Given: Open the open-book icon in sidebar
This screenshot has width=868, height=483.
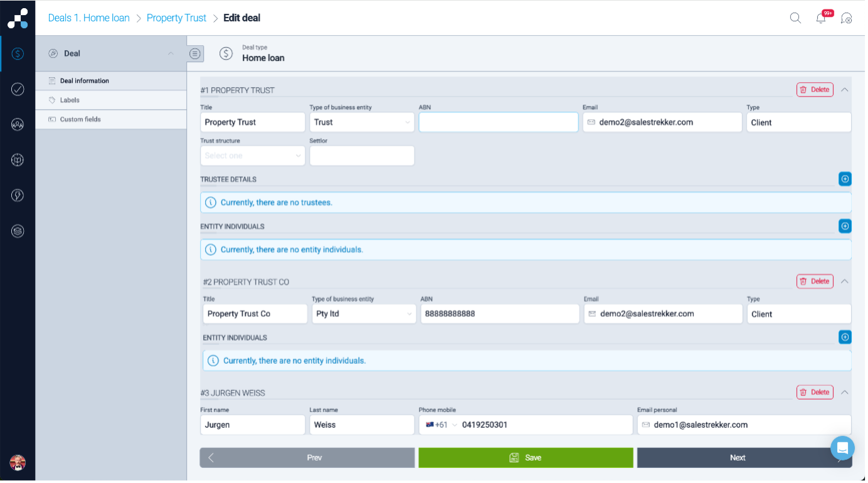Looking at the screenshot, I should [x=18, y=160].
